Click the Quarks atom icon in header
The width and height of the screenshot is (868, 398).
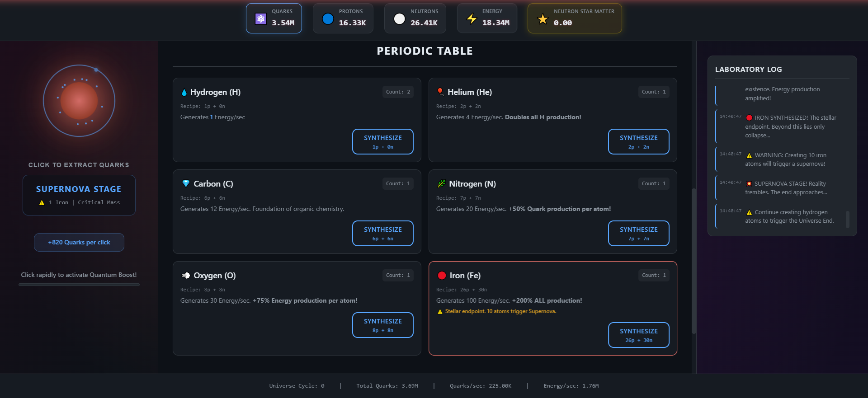pyautogui.click(x=261, y=19)
